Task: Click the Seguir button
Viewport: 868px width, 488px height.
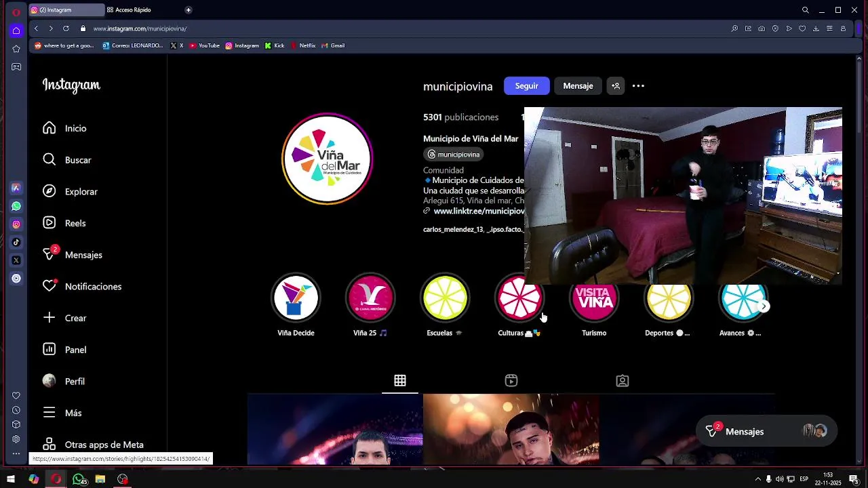Action: coord(526,86)
